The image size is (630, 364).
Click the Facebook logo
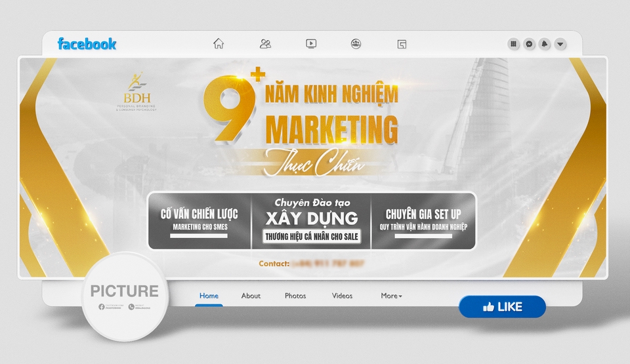coord(87,44)
